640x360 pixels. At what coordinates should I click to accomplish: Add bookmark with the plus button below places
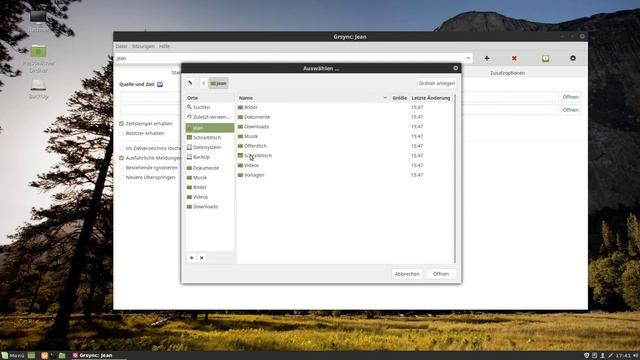[191, 258]
